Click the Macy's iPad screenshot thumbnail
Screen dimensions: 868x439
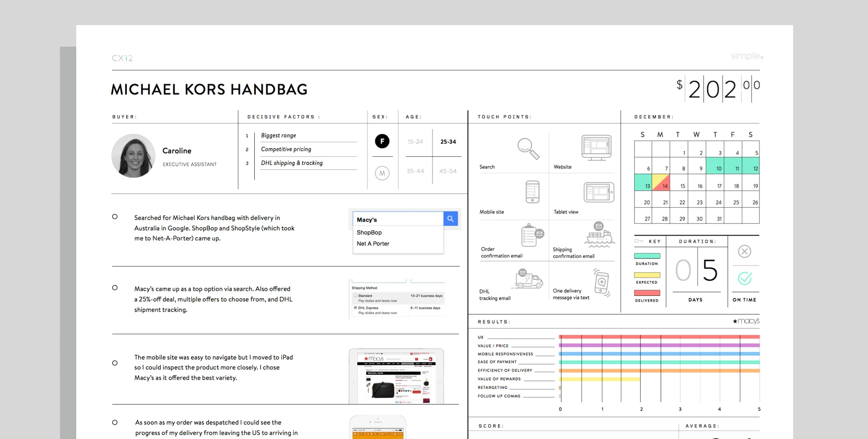(396, 376)
